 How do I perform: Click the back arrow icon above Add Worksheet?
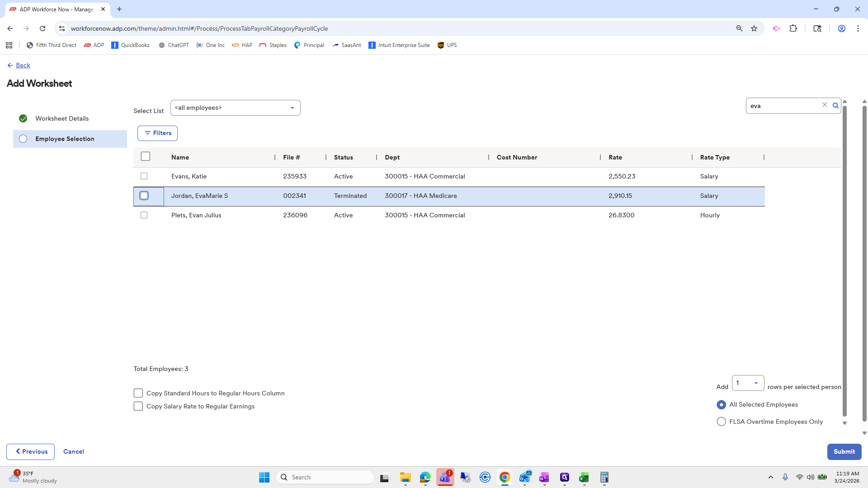10,66
